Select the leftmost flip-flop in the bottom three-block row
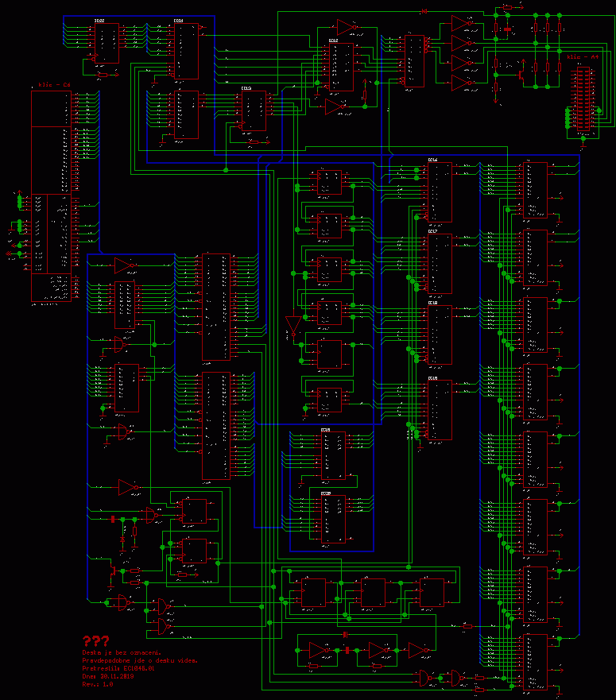The image size is (616, 700). click(312, 592)
